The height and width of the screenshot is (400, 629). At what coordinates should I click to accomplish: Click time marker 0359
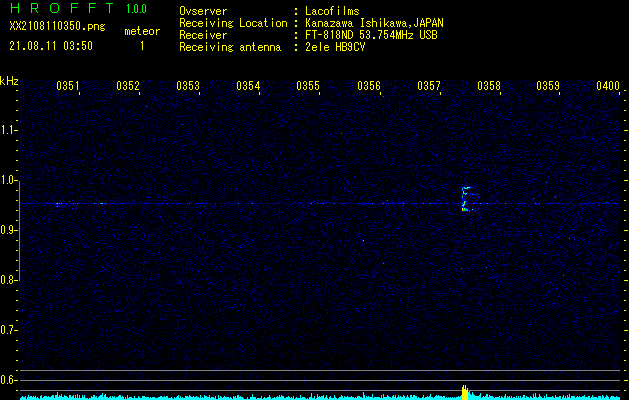coord(548,86)
